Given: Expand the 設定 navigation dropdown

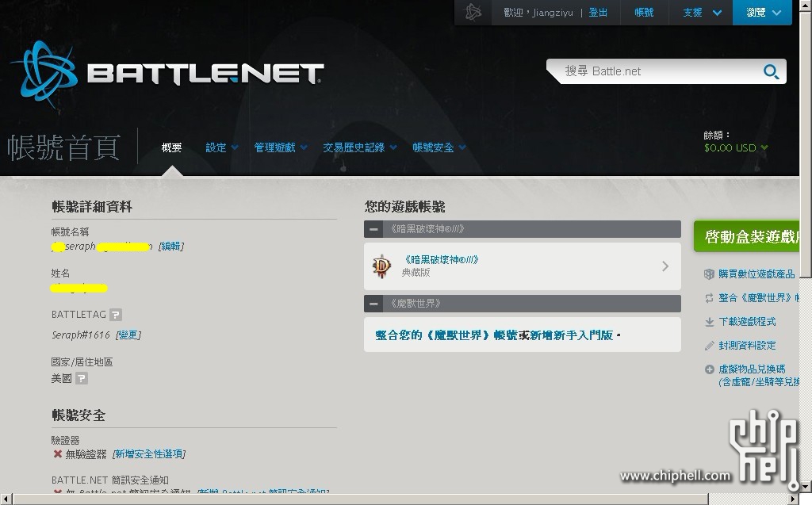Looking at the screenshot, I should click(x=222, y=147).
